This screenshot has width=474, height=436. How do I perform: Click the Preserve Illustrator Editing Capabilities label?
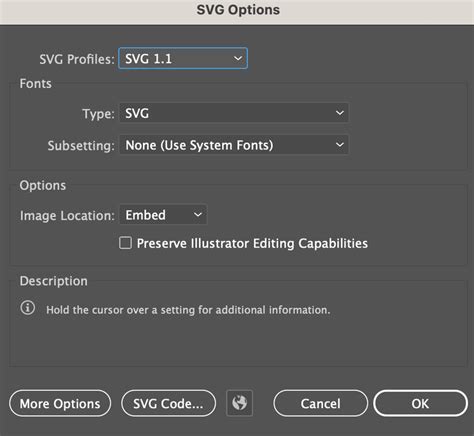coord(252,243)
